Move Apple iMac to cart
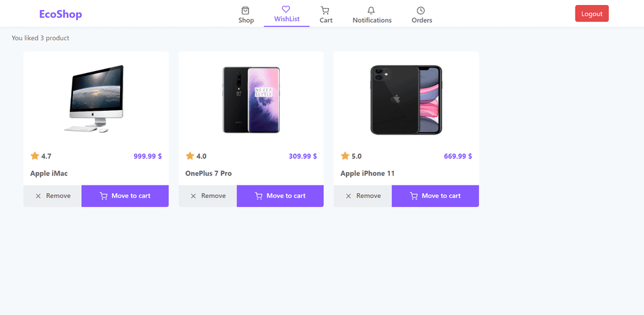 click(125, 196)
